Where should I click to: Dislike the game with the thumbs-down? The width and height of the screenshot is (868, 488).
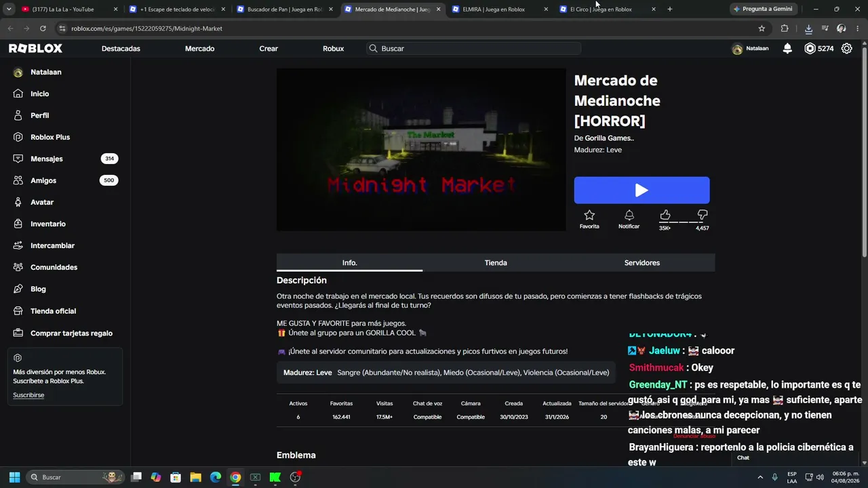703,215
